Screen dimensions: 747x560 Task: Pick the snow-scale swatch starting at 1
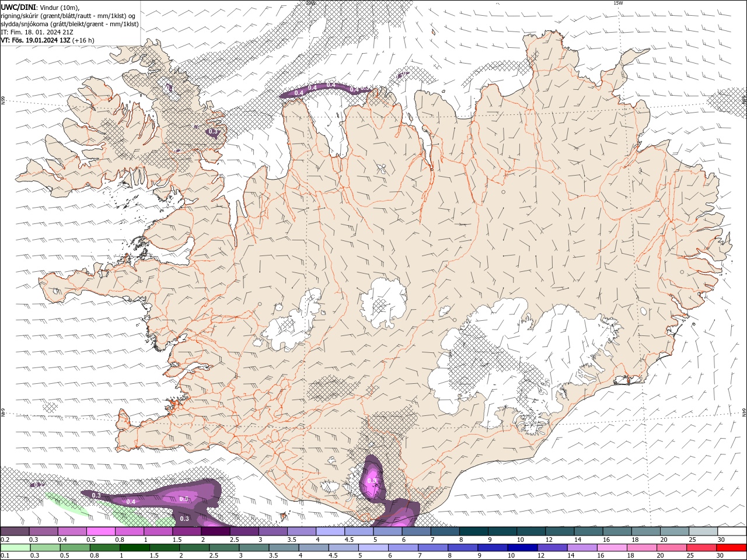158,531
